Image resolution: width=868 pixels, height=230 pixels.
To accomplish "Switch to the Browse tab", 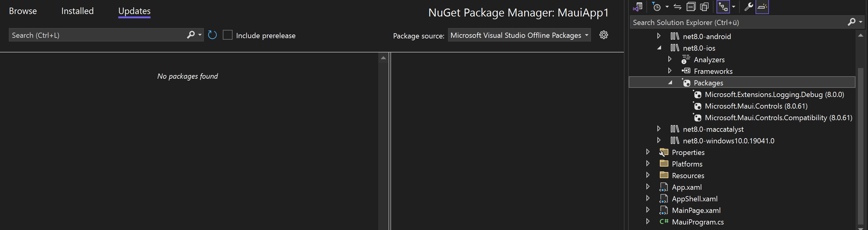I will pyautogui.click(x=23, y=11).
